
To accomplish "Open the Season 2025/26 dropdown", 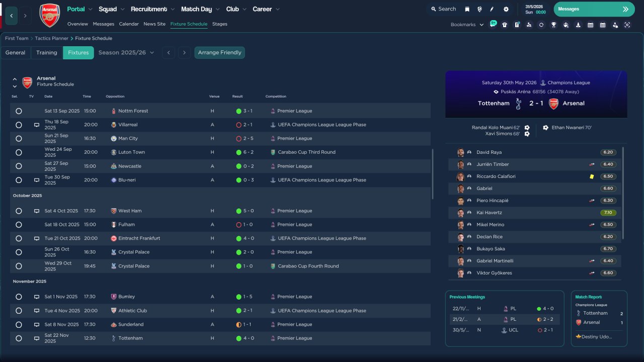I will 126,53.
